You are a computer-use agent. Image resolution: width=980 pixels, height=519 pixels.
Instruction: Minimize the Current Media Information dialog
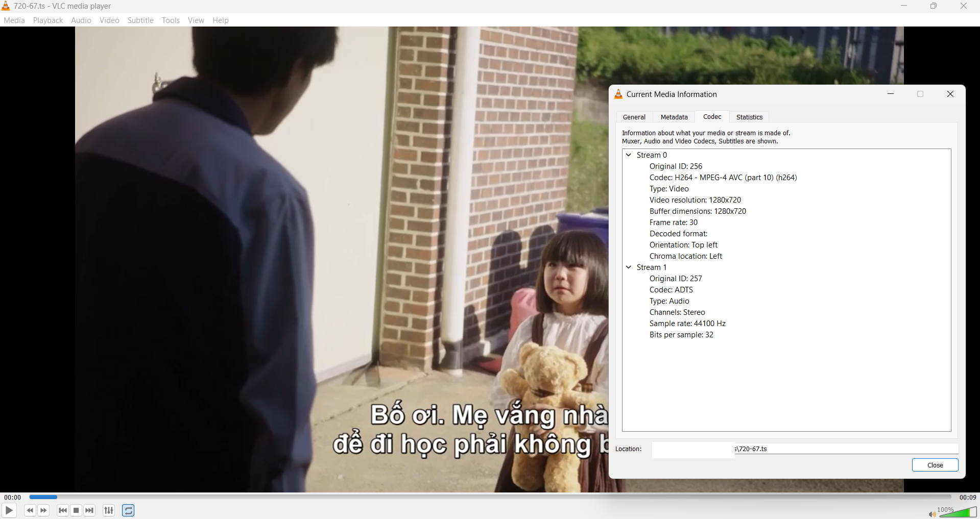891,94
